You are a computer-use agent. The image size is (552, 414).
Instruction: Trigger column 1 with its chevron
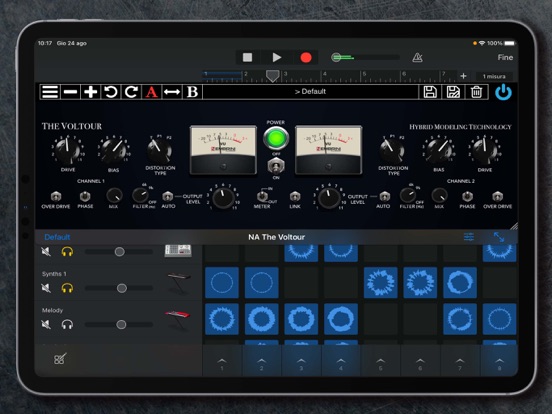click(222, 361)
